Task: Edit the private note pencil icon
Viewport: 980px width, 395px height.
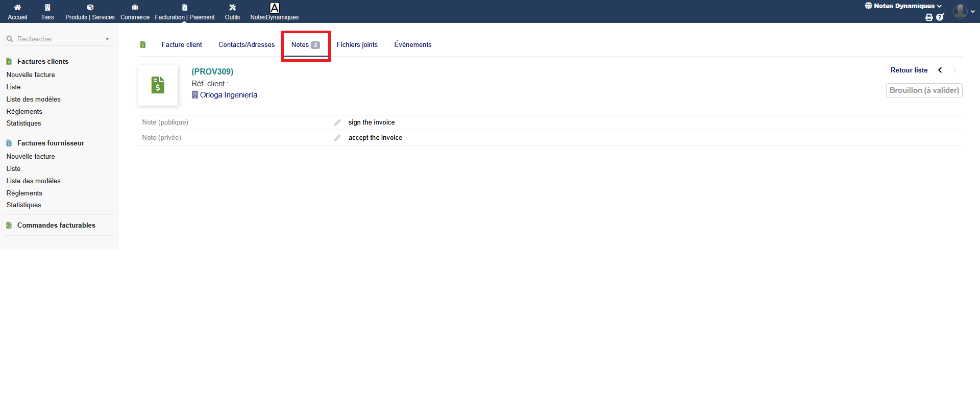Action: coord(337,138)
